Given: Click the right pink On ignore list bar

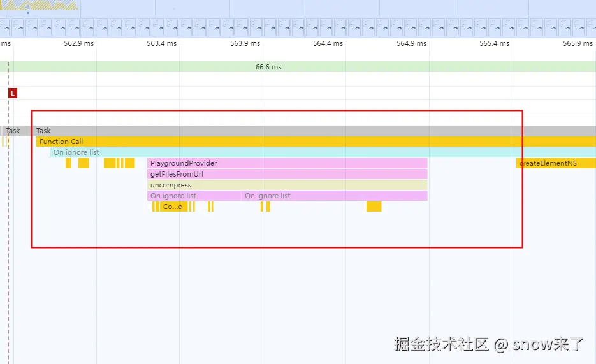Looking at the screenshot, I should click(x=335, y=196).
